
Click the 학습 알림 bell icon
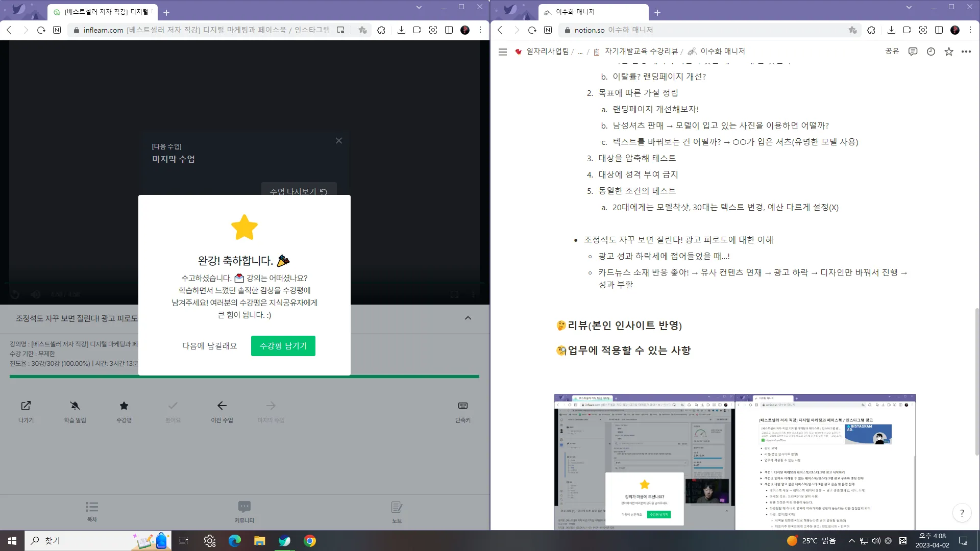click(75, 406)
